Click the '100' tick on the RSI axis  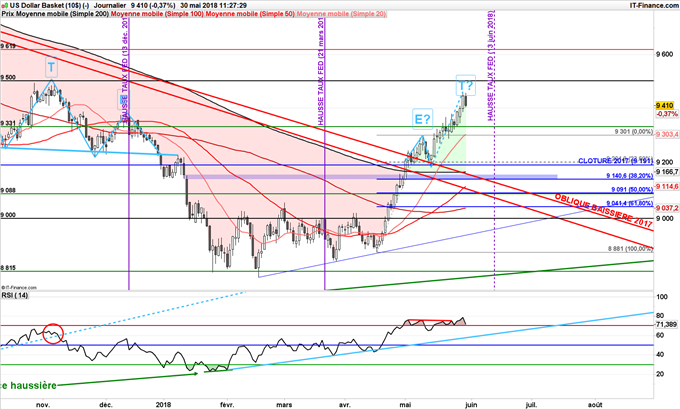[662, 297]
